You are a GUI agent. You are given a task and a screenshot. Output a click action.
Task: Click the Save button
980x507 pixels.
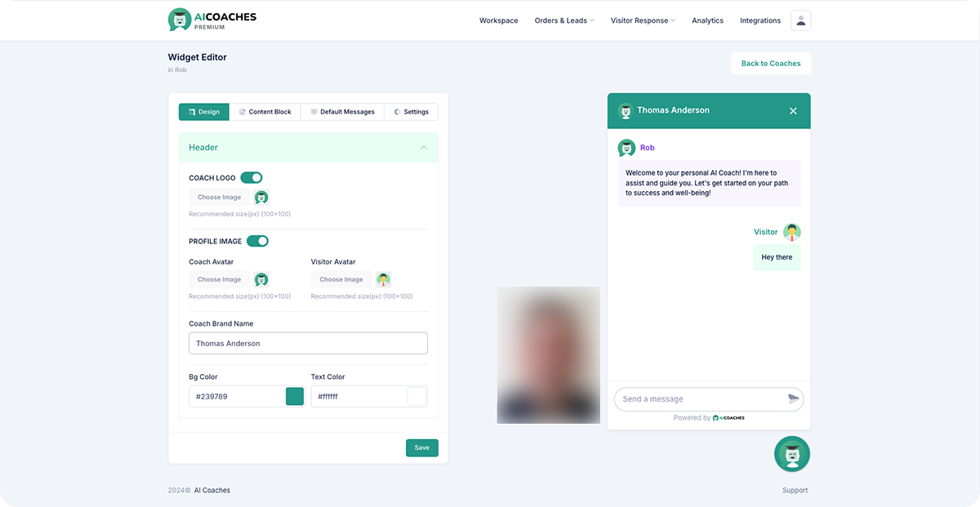point(421,447)
